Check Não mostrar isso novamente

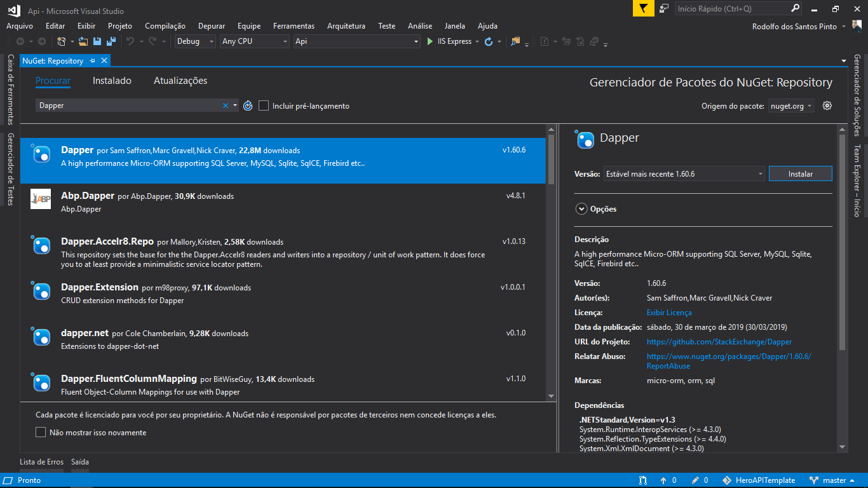coord(41,432)
